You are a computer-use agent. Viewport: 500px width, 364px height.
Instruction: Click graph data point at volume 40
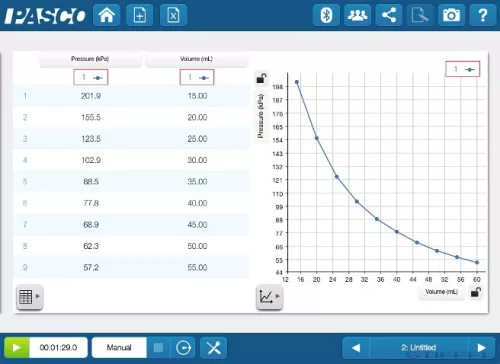[397, 232]
